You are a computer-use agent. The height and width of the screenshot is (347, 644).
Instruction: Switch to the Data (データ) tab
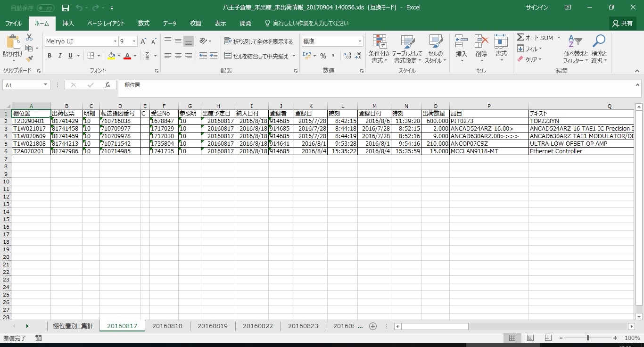170,24
